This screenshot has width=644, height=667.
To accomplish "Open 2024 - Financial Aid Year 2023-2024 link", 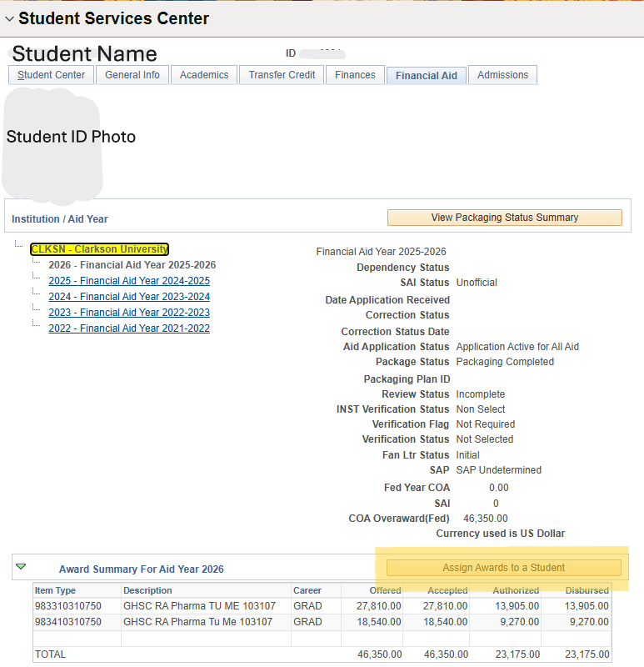I will [129, 297].
